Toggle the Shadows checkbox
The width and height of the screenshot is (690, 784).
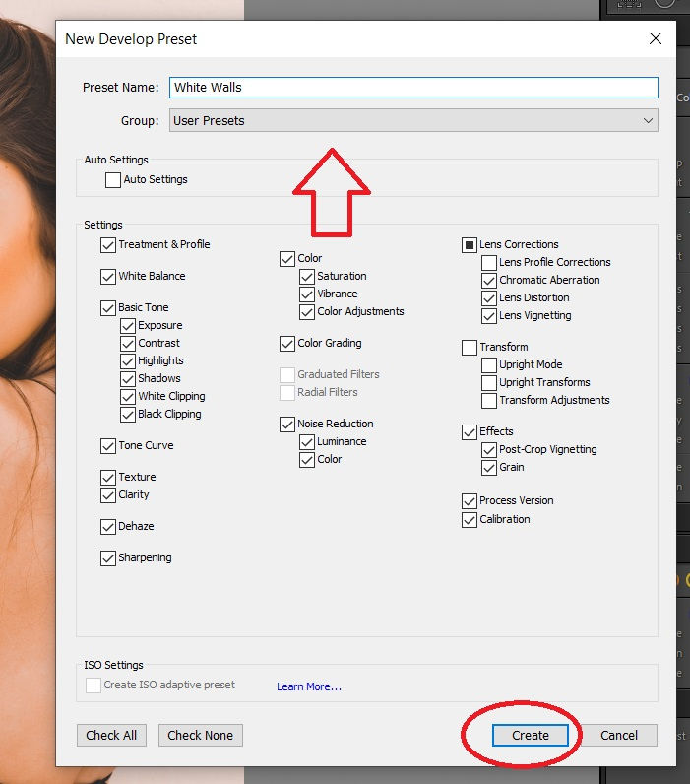(x=128, y=379)
